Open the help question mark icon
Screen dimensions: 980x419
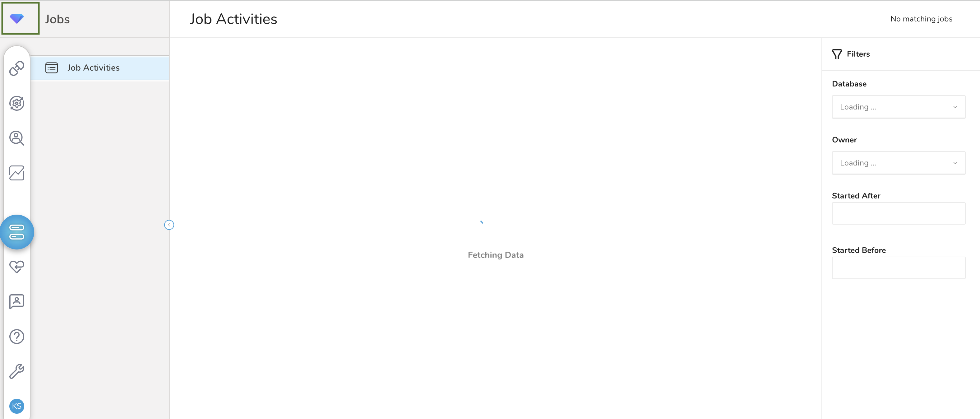pos(17,337)
